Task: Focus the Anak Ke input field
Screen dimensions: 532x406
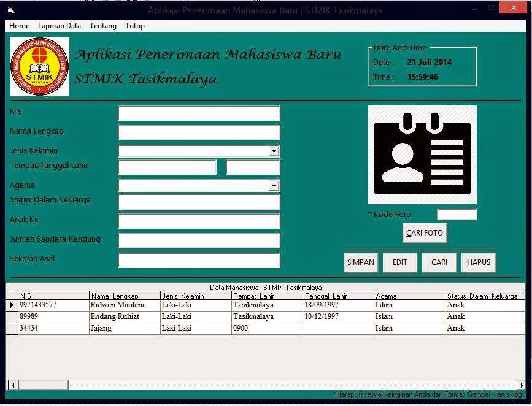Action: (x=199, y=221)
